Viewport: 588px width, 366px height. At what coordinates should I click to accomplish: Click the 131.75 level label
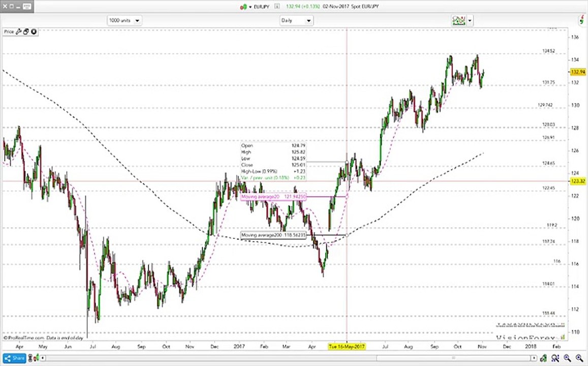549,82
